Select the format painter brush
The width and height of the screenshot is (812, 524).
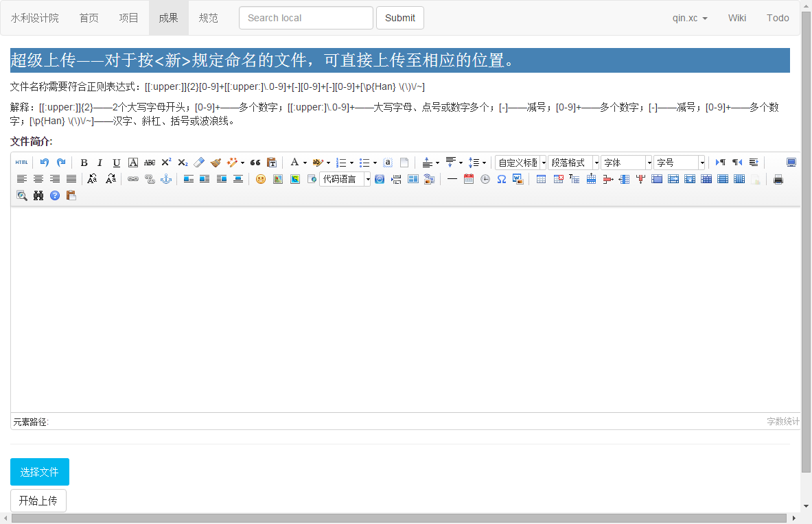coord(216,163)
